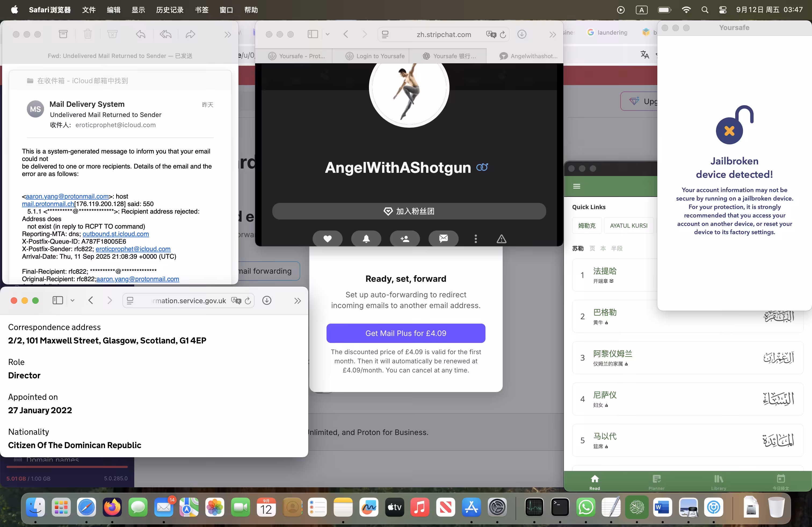Archive the message in Mail toolbar

pyautogui.click(x=63, y=34)
